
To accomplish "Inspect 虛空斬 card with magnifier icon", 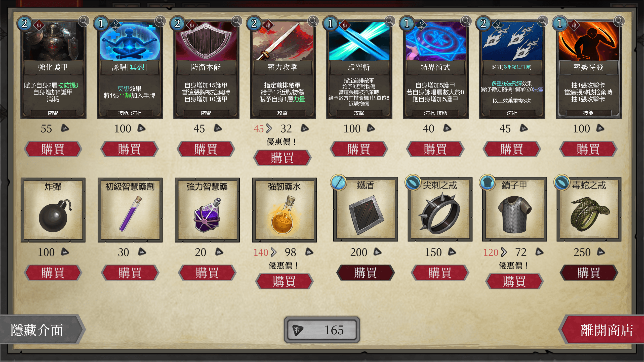I will click(x=389, y=21).
